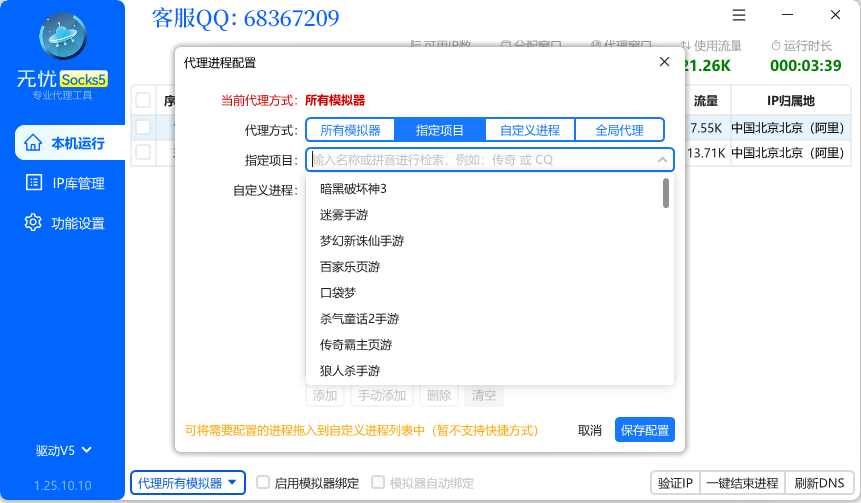Image resolution: width=861 pixels, height=503 pixels.
Task: Click the 7.55K traffic cell
Action: coord(706,128)
